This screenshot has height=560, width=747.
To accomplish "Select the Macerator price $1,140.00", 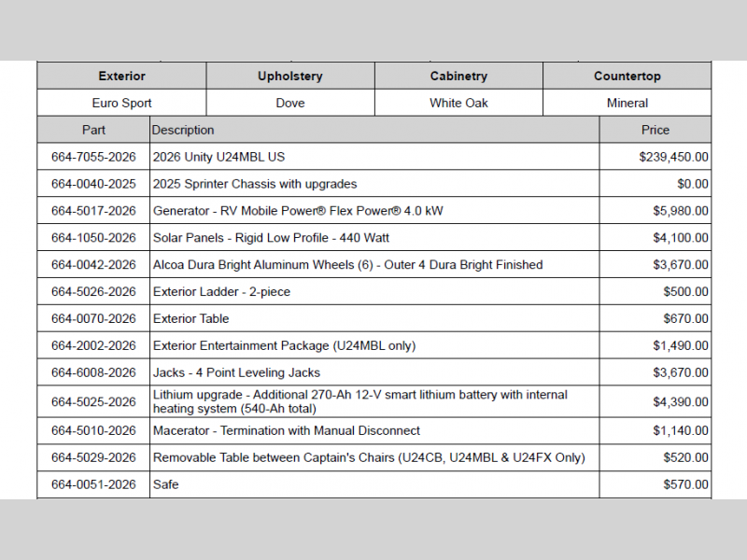I will pos(680,430).
